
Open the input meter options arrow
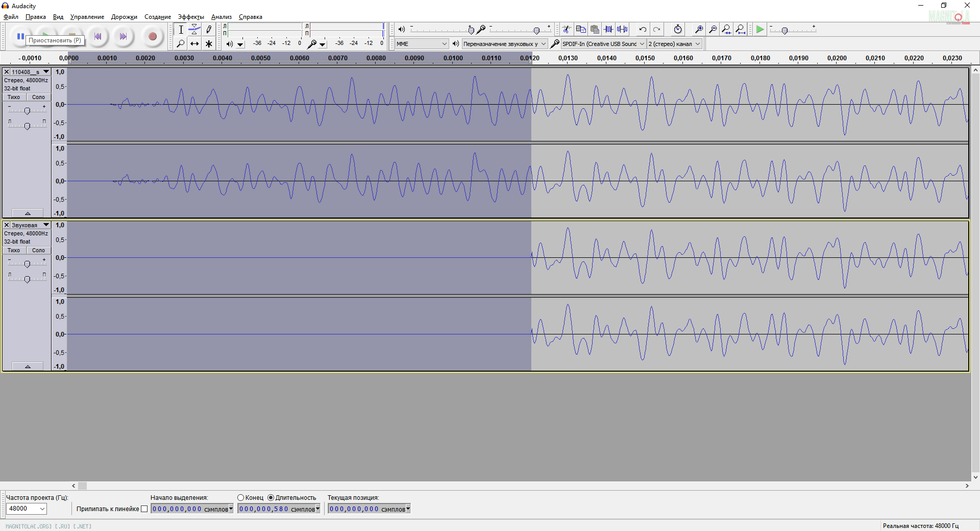coord(323,44)
